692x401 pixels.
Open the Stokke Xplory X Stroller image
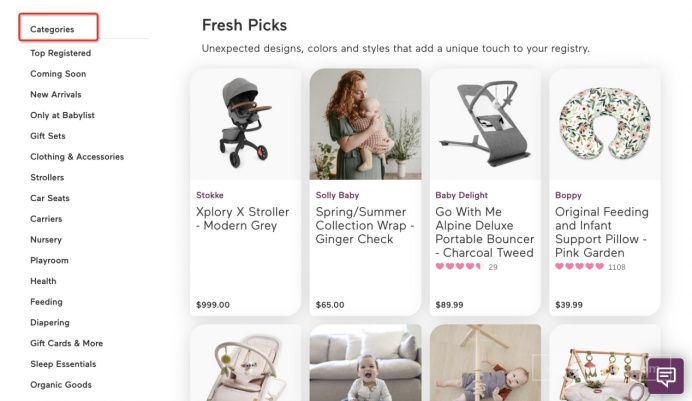[x=245, y=124]
